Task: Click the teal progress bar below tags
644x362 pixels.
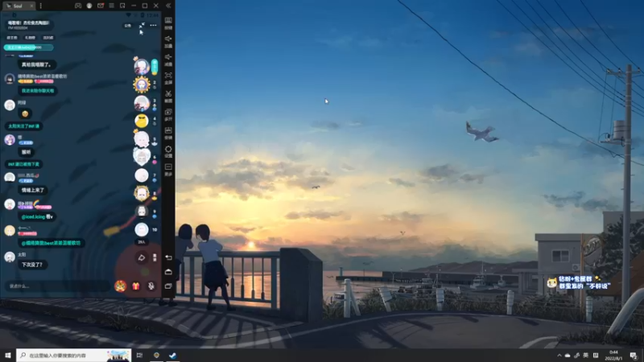Action: [28, 47]
